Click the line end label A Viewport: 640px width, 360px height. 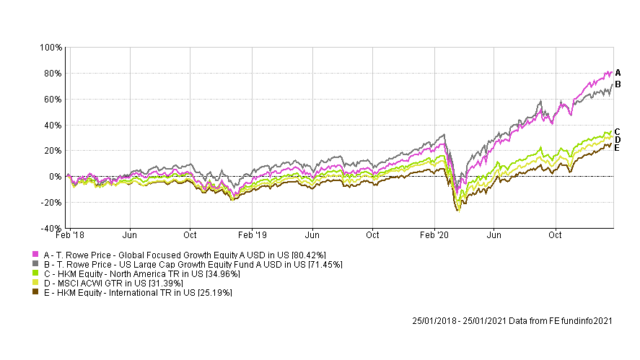coord(618,73)
